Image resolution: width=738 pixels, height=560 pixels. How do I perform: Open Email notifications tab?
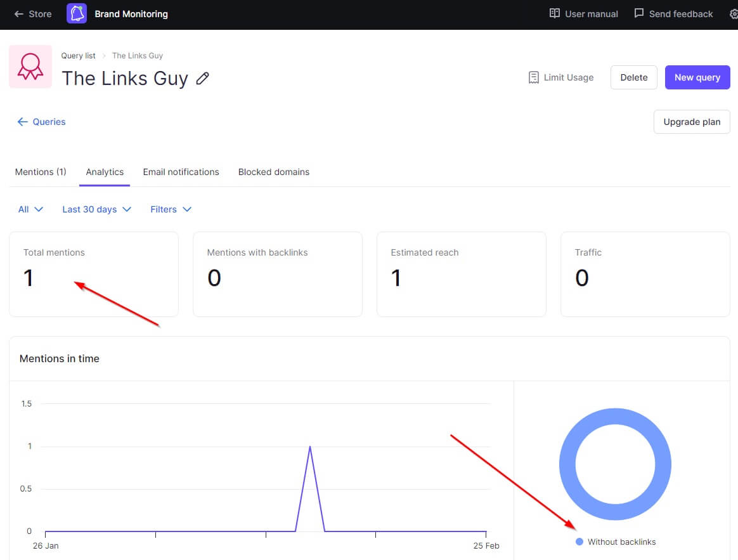tap(181, 172)
